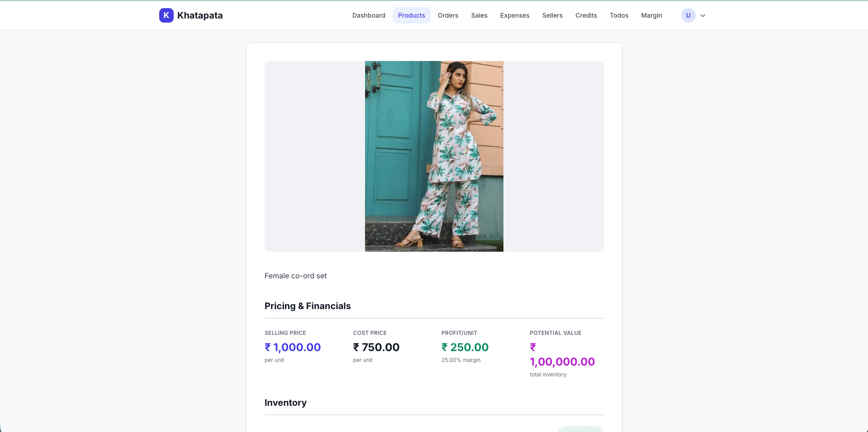Screen dimensions: 868x432
Task: Visit the Sellers page
Action: [552, 15]
